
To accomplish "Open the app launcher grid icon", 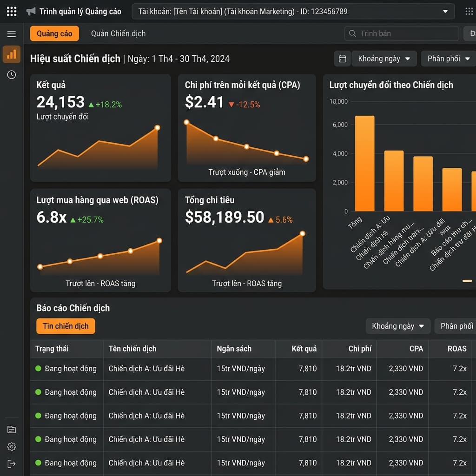I will click(11, 11).
